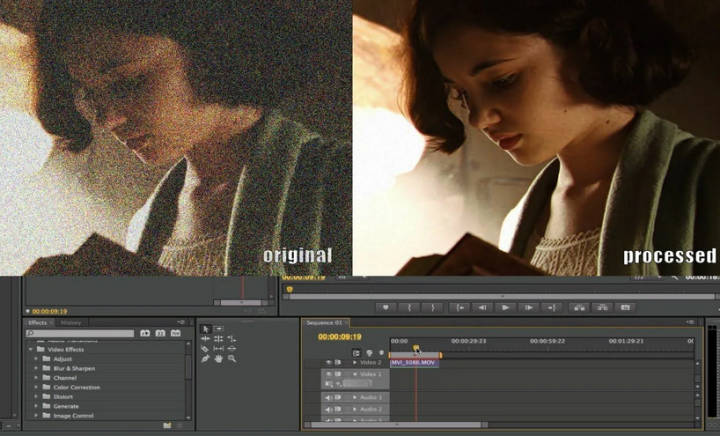Expand the Audio 2 track

(354, 409)
